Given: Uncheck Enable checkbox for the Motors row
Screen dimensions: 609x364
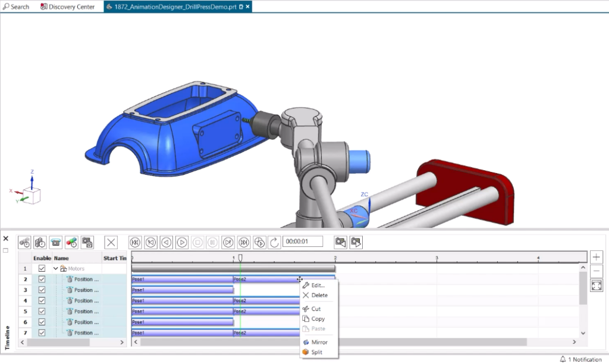Looking at the screenshot, I should pyautogui.click(x=42, y=269).
